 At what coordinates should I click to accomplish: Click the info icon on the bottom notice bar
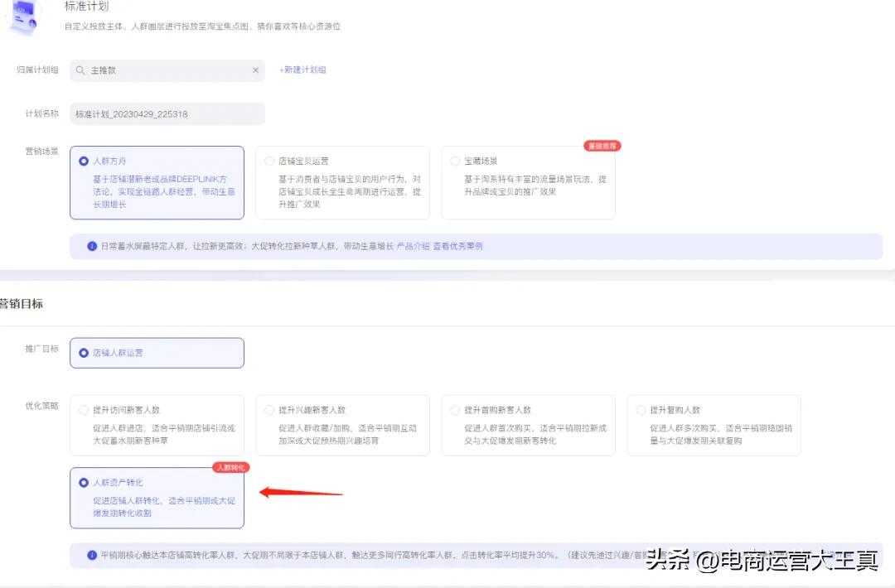[90, 557]
